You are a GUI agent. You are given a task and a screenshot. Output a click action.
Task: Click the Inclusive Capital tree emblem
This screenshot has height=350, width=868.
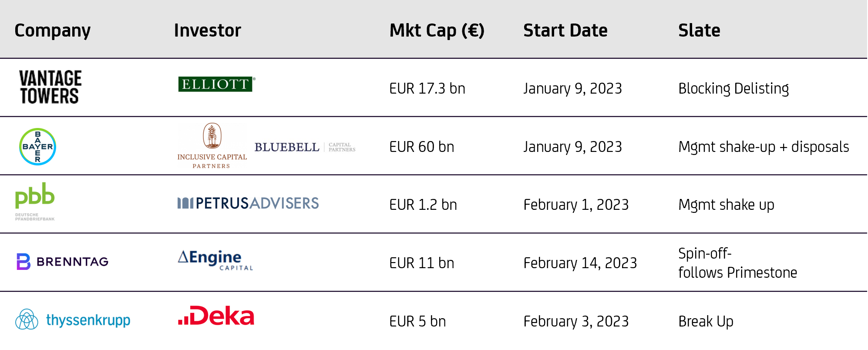click(212, 136)
